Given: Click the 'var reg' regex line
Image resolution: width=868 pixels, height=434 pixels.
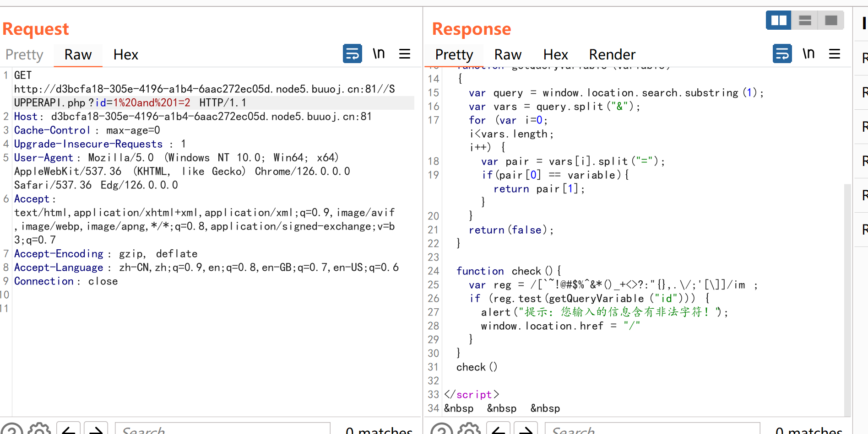Looking at the screenshot, I should (613, 285).
